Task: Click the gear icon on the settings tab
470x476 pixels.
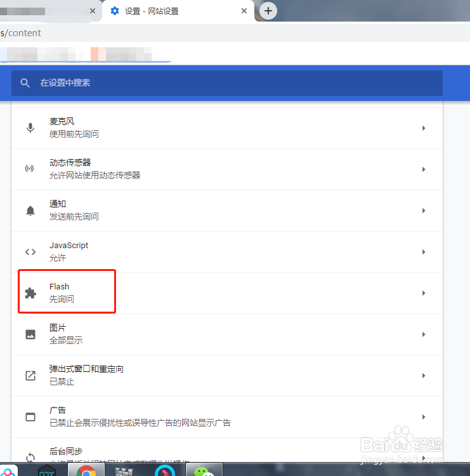Action: pyautogui.click(x=115, y=11)
